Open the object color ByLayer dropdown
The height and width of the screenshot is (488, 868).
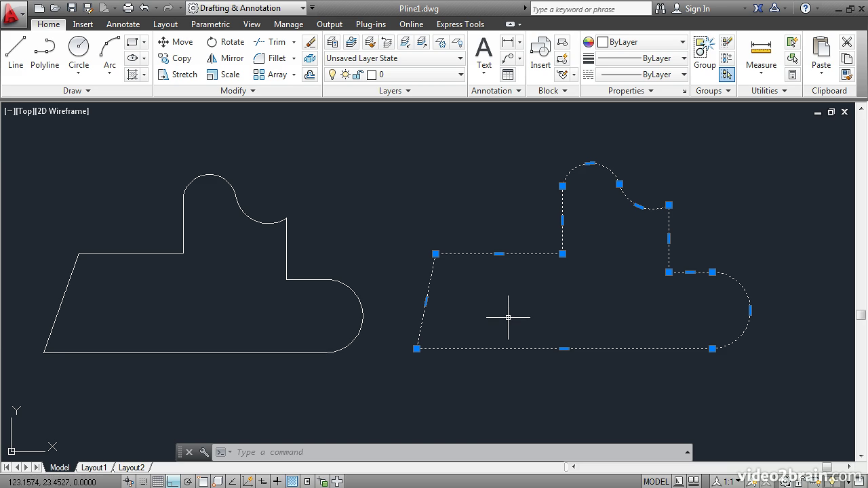pos(642,42)
